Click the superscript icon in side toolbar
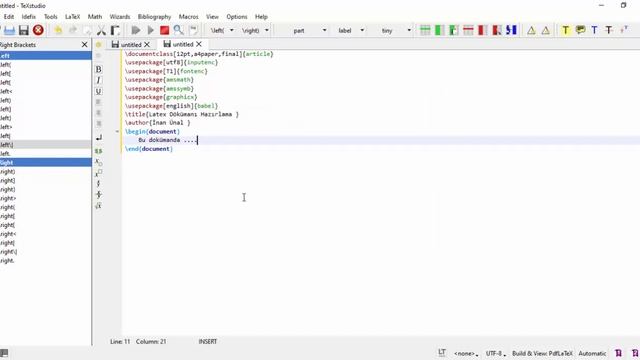 click(98, 173)
